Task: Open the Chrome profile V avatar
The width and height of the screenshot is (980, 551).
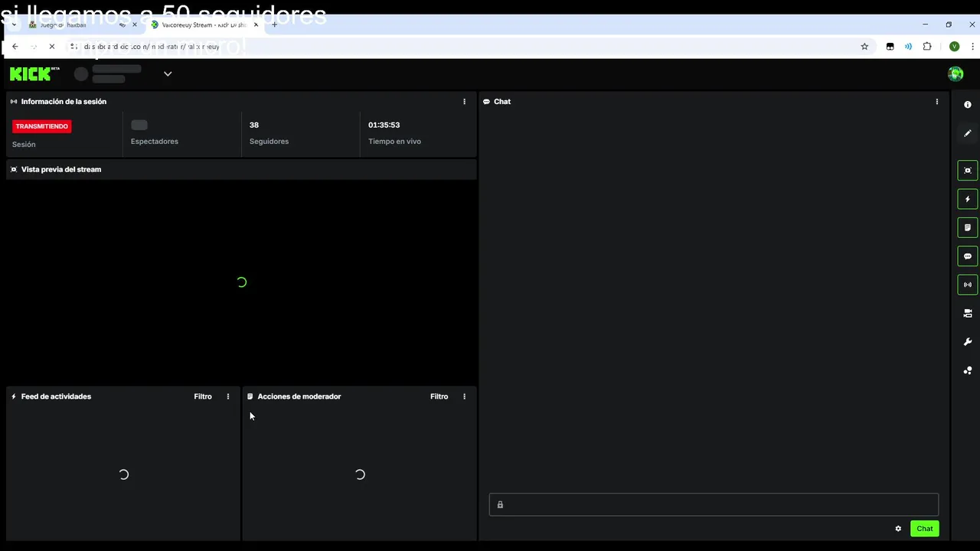Action: pos(954,47)
